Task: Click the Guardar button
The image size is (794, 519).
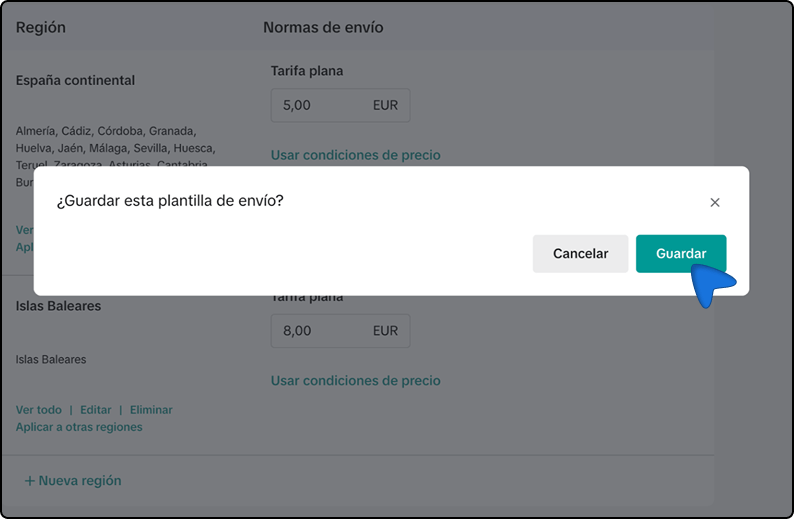Action: click(681, 254)
